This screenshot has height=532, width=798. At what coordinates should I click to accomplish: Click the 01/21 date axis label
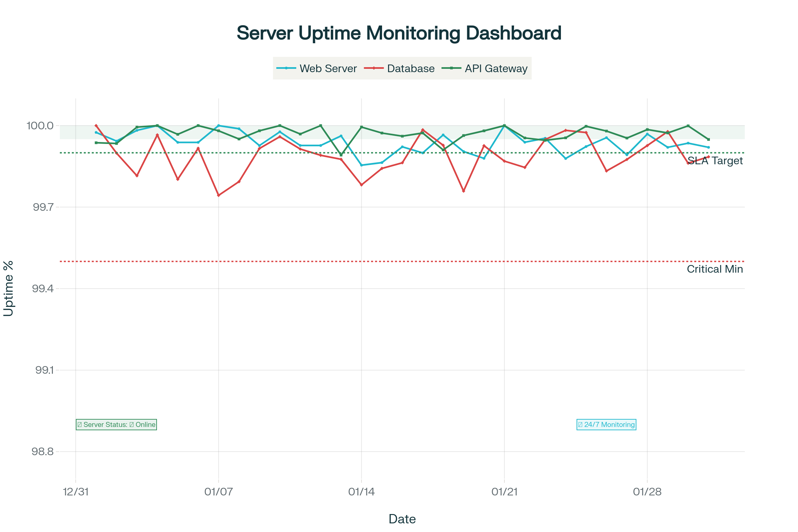[504, 492]
